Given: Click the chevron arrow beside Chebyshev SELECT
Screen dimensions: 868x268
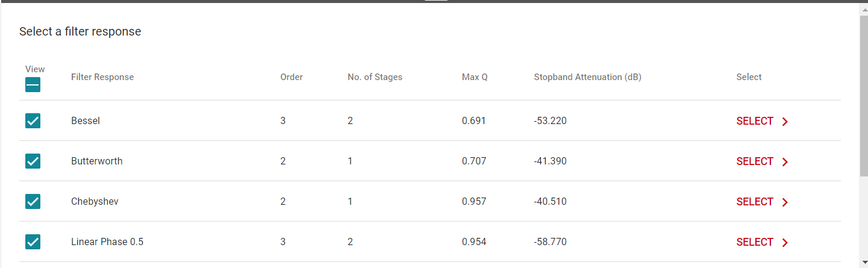Looking at the screenshot, I should pos(785,202).
